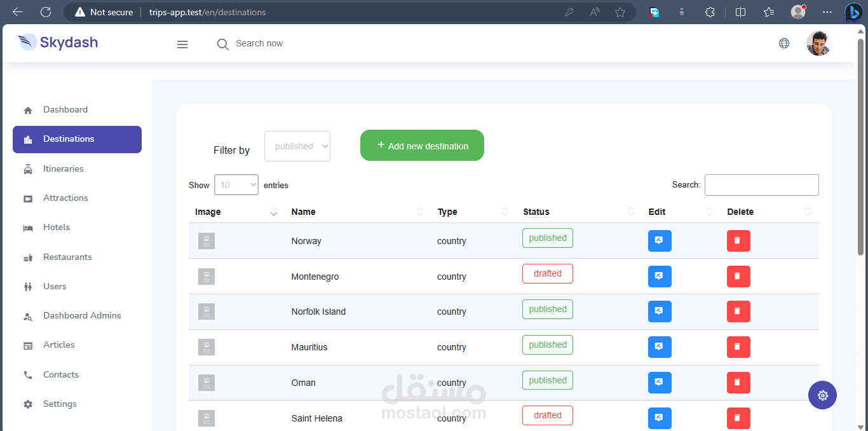Open browser profile avatar

click(798, 12)
